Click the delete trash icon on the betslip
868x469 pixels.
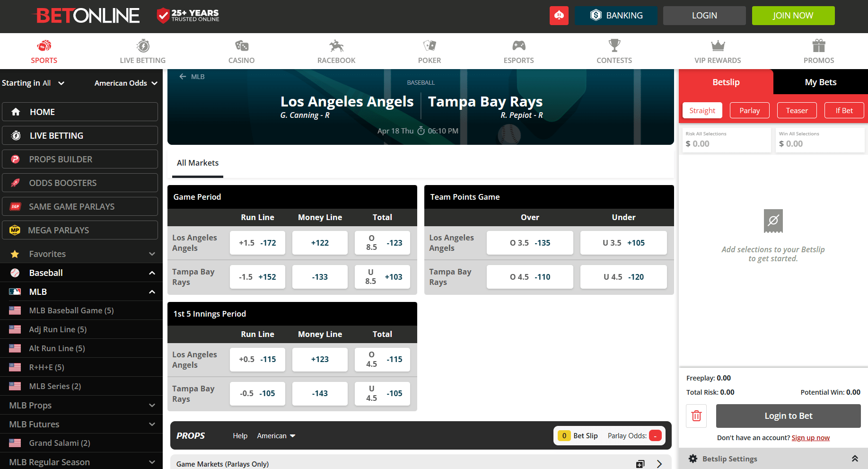(696, 416)
